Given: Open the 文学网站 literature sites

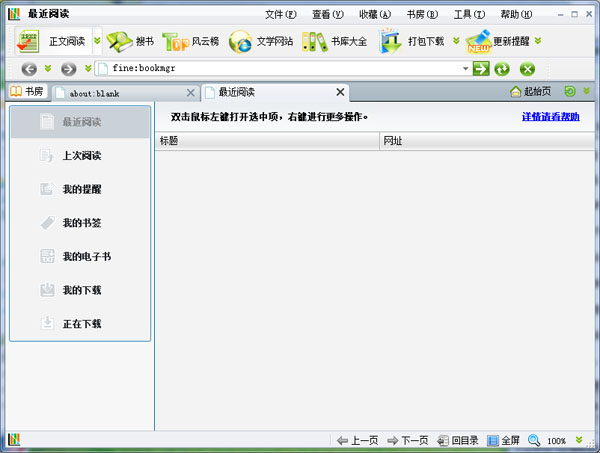Looking at the screenshot, I should (261, 41).
